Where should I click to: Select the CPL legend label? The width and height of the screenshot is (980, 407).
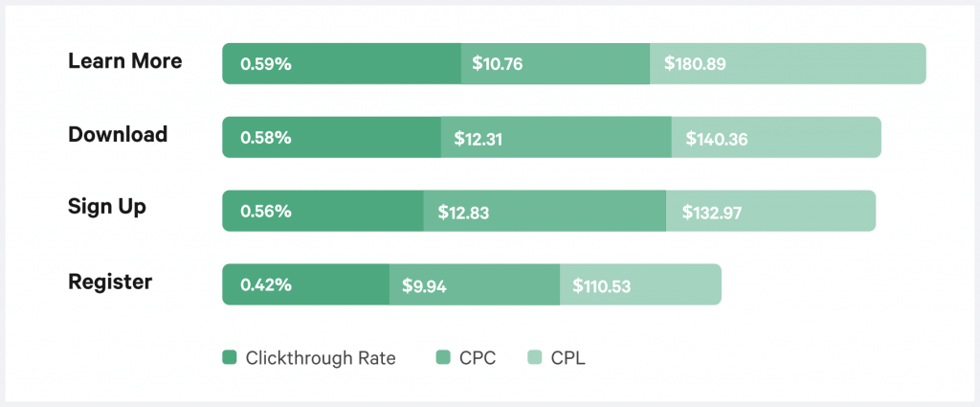point(568,358)
